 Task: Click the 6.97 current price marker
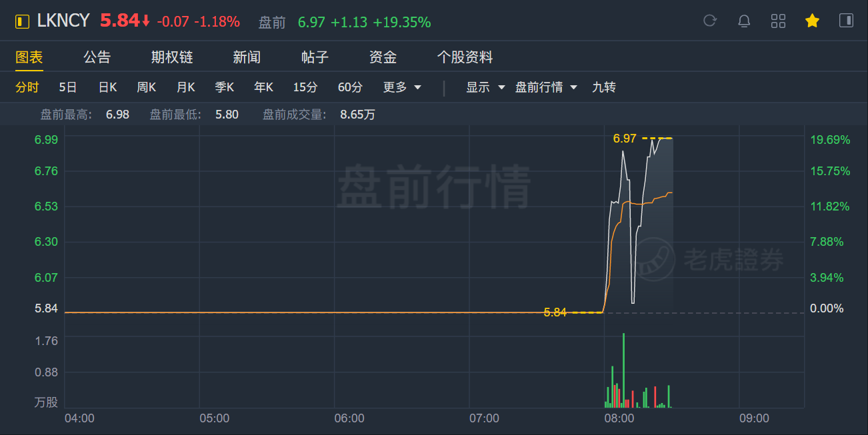point(625,139)
